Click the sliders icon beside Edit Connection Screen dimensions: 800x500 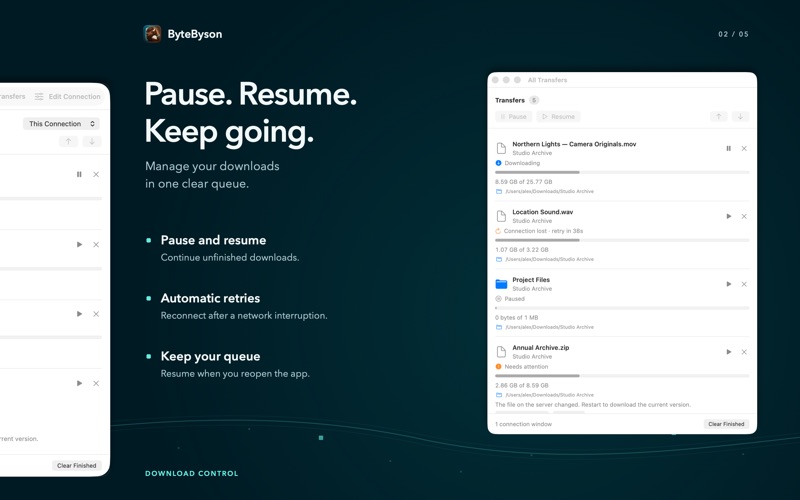[x=39, y=96]
